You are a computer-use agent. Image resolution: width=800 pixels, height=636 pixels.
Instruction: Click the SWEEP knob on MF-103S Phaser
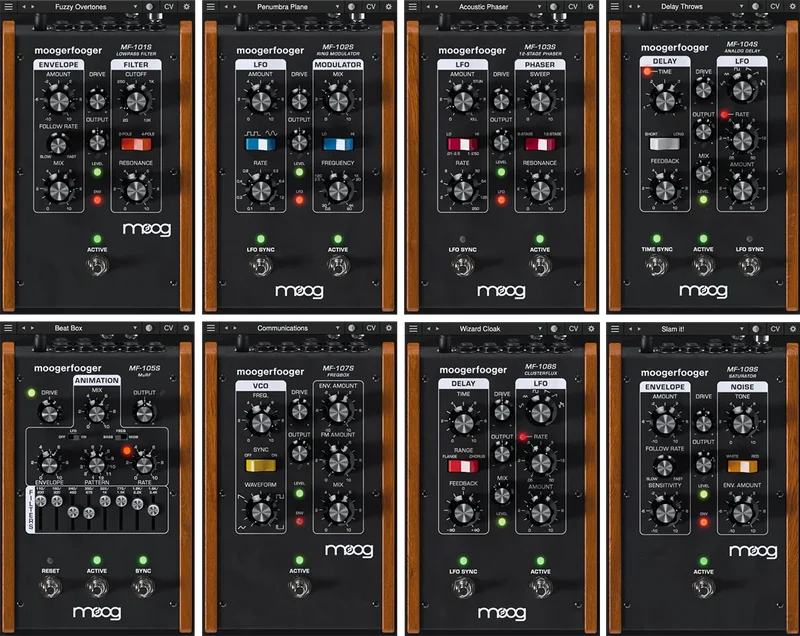(x=540, y=101)
